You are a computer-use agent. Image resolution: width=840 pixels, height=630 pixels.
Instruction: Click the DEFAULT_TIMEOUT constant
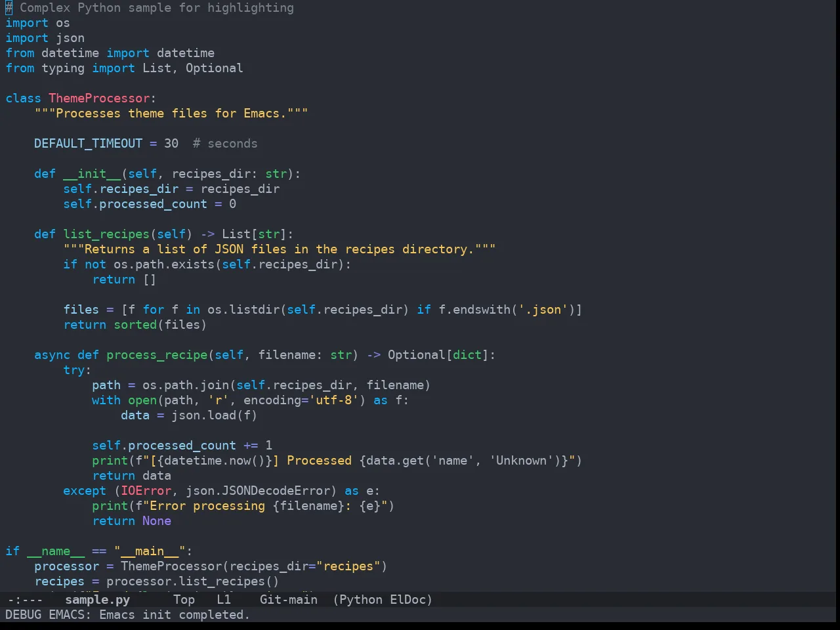pos(88,144)
